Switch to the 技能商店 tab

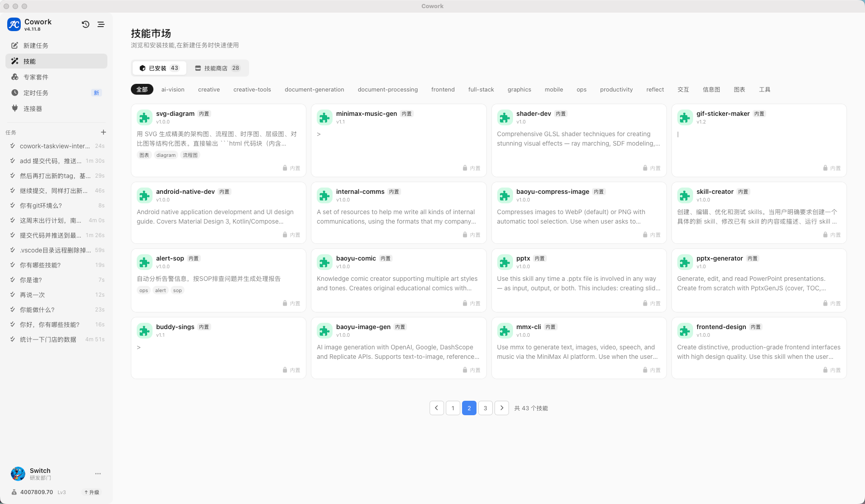217,68
